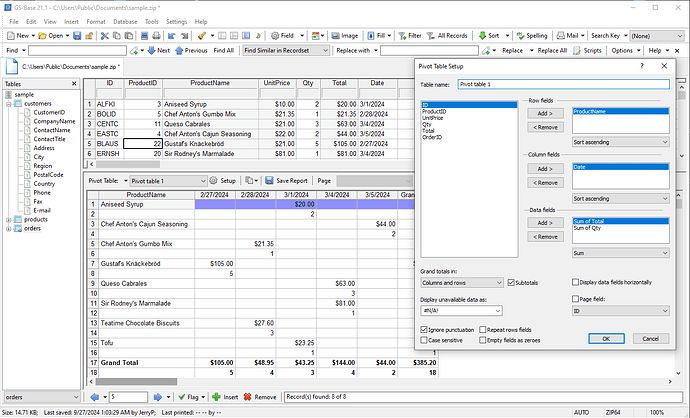Click the Image toolbar icon

(336, 36)
